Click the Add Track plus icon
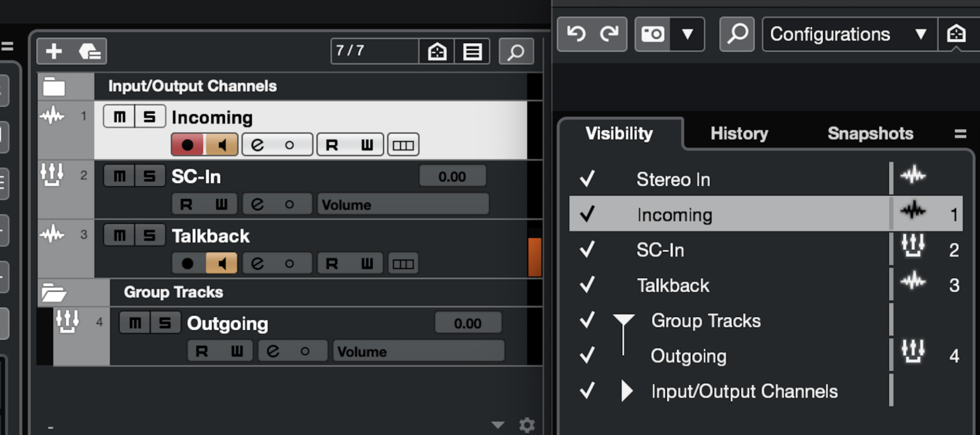The height and width of the screenshot is (435, 980). 54,51
